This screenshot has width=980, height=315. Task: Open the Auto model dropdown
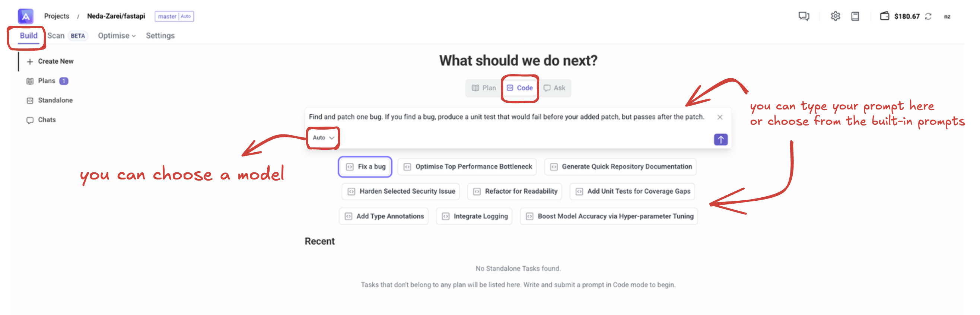click(323, 138)
